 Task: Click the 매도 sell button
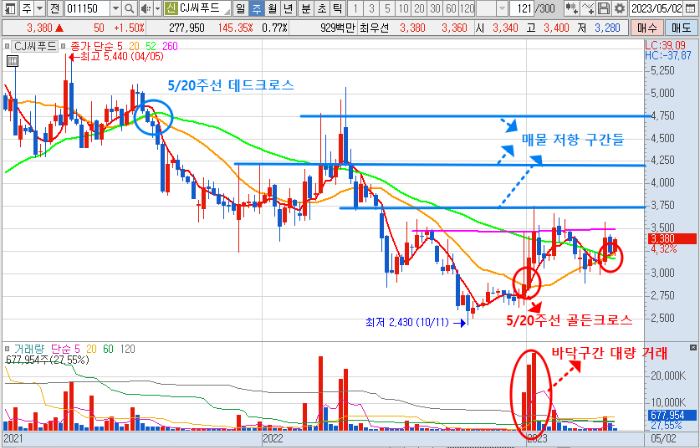[x=681, y=28]
